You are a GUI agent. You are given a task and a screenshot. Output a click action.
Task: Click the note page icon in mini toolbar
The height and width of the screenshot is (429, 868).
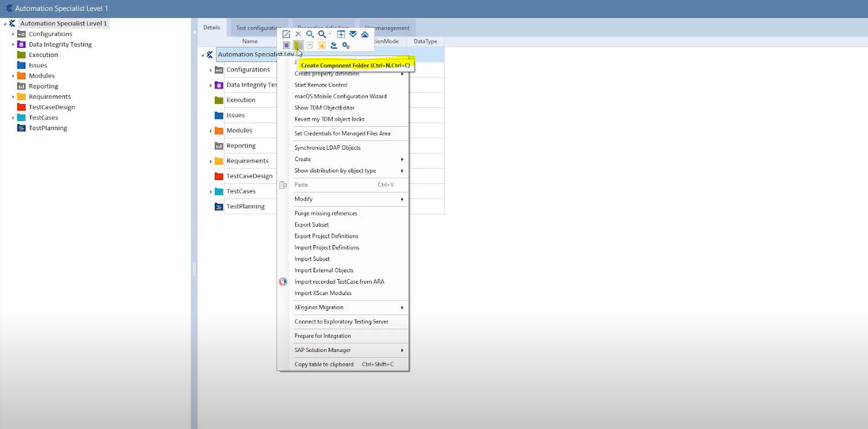coord(310,46)
